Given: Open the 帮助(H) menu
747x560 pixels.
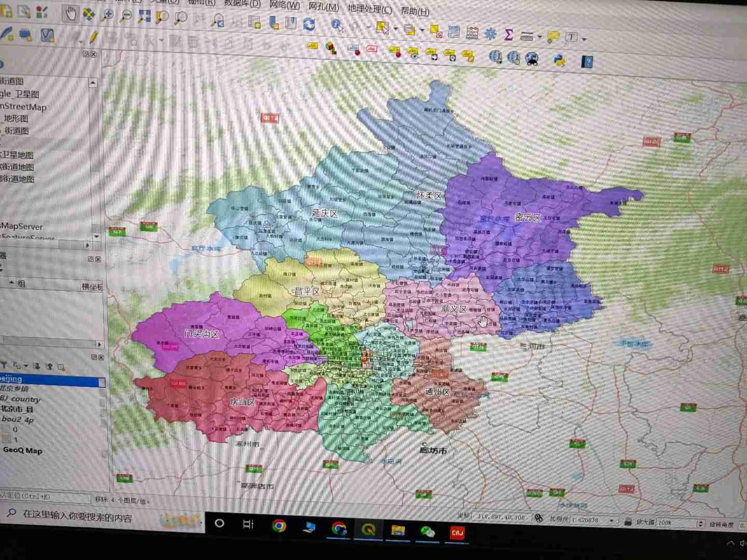Looking at the screenshot, I should pos(415,11).
